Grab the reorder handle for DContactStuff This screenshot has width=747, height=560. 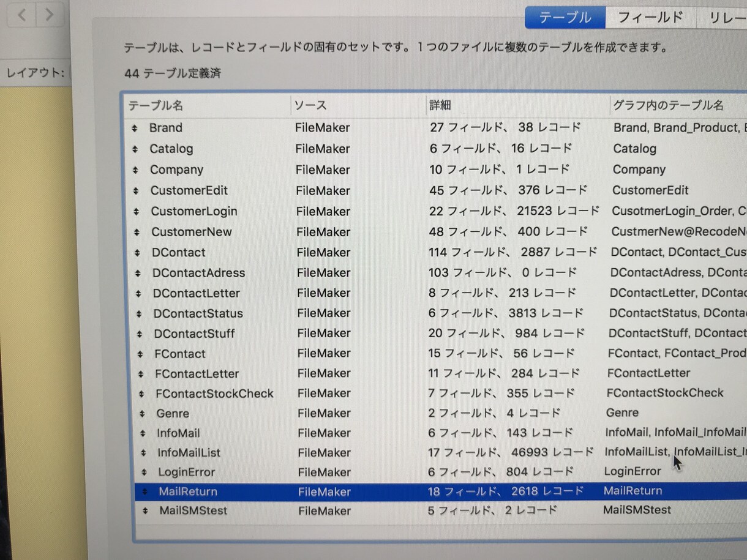(x=140, y=334)
